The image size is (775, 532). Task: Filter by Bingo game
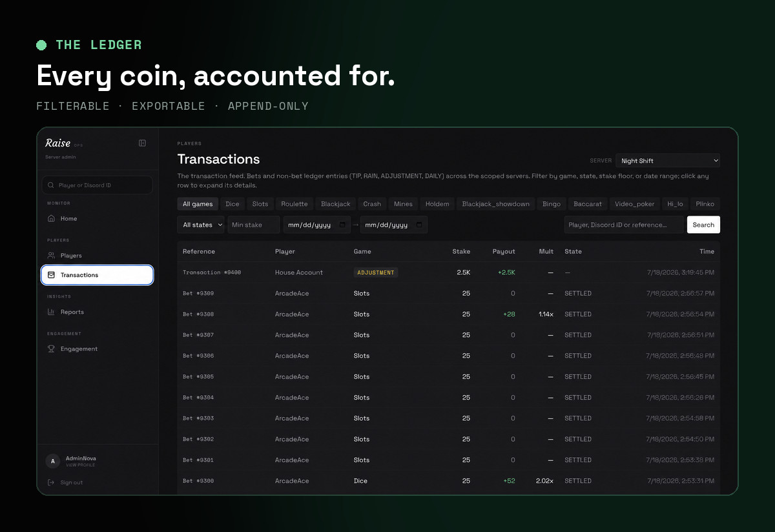552,204
